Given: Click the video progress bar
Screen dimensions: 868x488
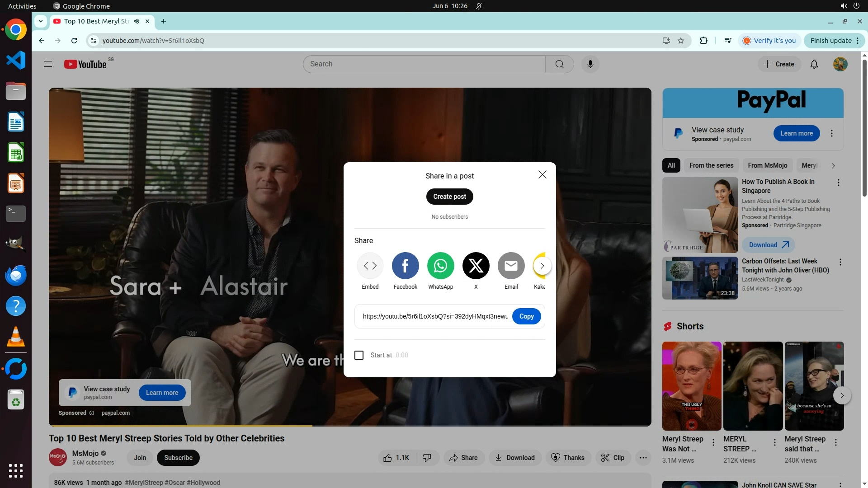Looking at the screenshot, I should pos(407,425).
